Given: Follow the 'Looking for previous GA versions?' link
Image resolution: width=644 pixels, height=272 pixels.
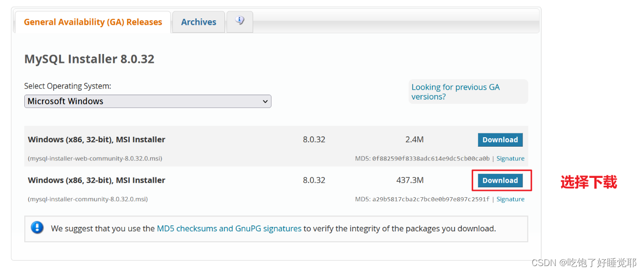Looking at the screenshot, I should click(x=455, y=92).
